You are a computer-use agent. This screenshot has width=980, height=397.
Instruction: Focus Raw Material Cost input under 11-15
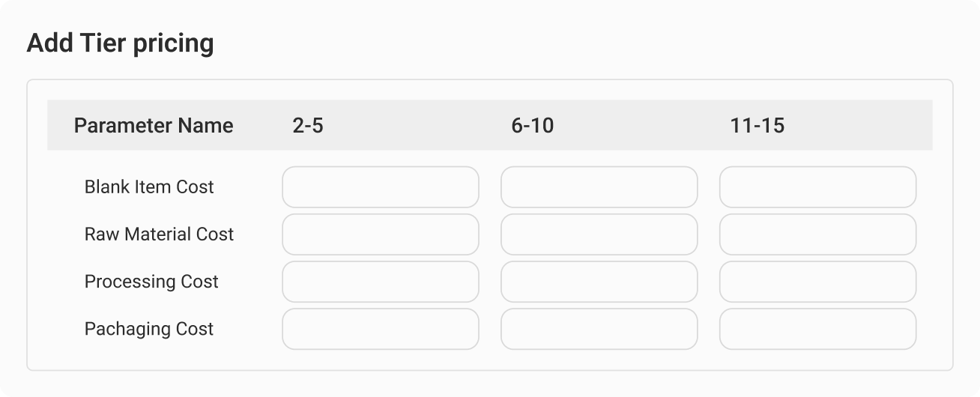817,234
